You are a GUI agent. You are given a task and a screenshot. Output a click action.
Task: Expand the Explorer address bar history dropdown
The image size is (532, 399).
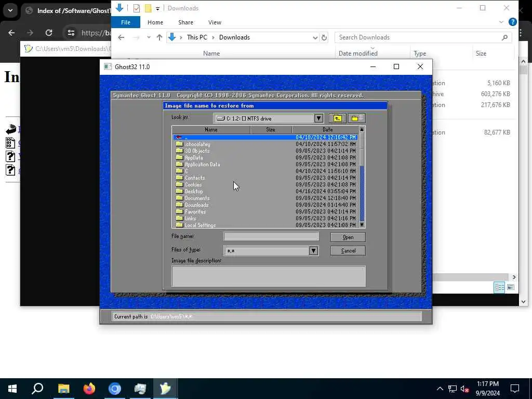(315, 37)
